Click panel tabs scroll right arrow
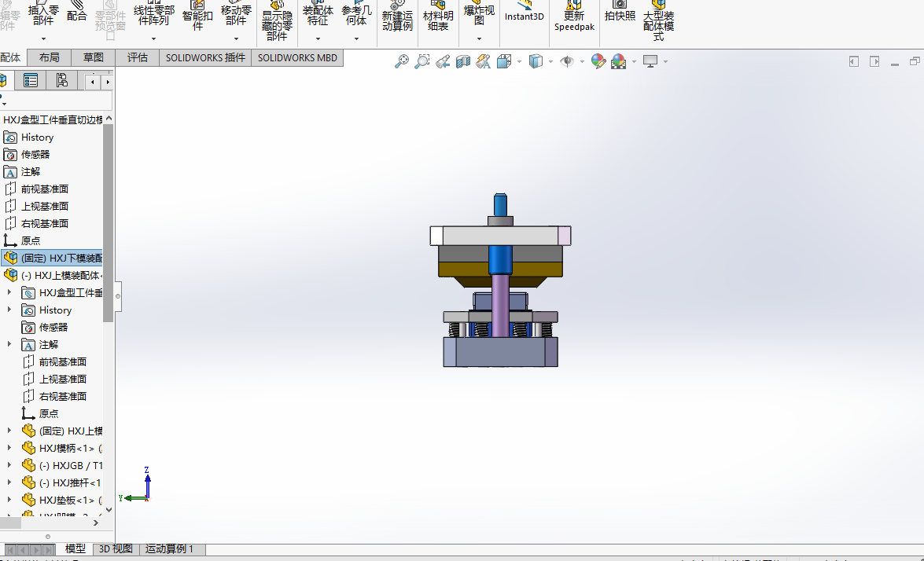The image size is (924, 561). click(107, 82)
